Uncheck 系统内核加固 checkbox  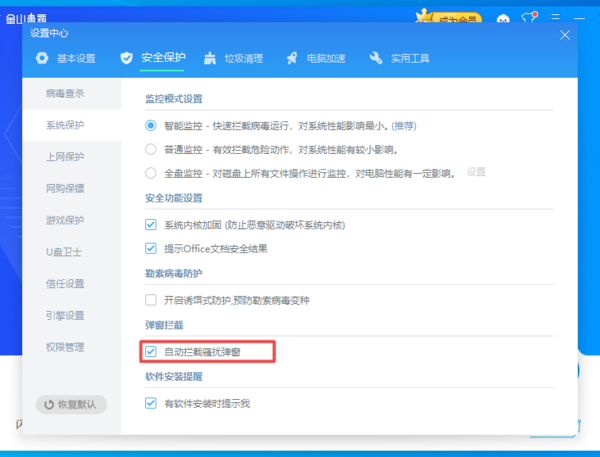pos(151,225)
